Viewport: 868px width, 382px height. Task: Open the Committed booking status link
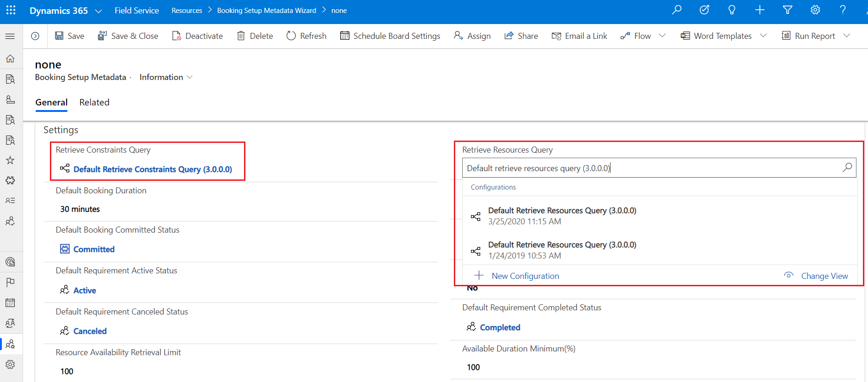(94, 249)
